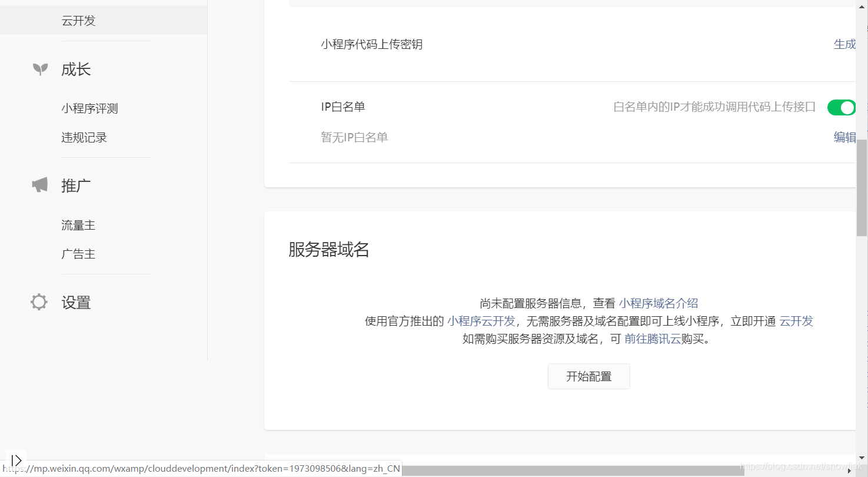Select the 成长 section heading

pos(76,69)
